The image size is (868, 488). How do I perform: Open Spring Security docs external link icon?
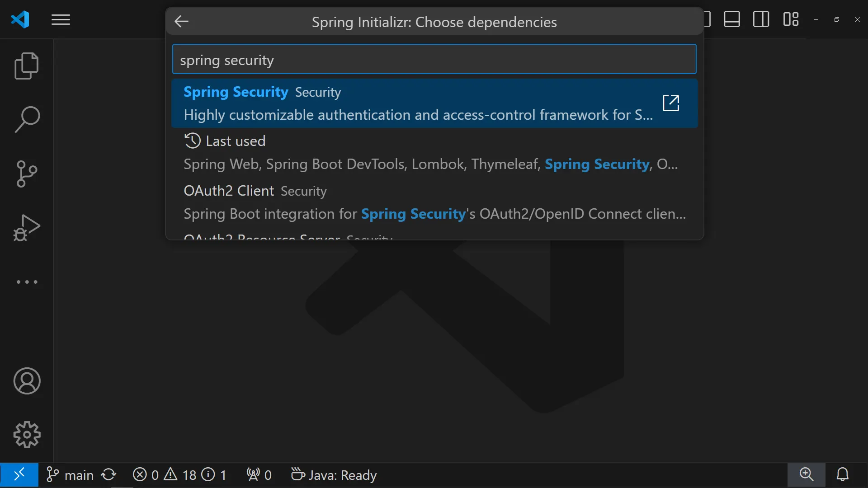[670, 103]
